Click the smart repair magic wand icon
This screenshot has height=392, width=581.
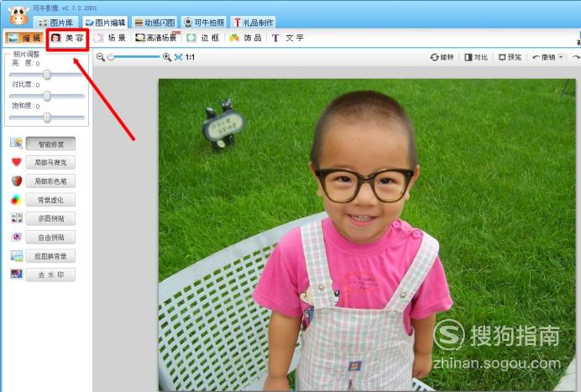[16, 144]
